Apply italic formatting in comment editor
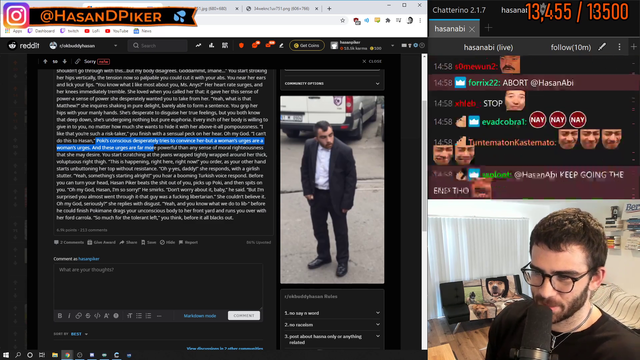 coord(69,316)
